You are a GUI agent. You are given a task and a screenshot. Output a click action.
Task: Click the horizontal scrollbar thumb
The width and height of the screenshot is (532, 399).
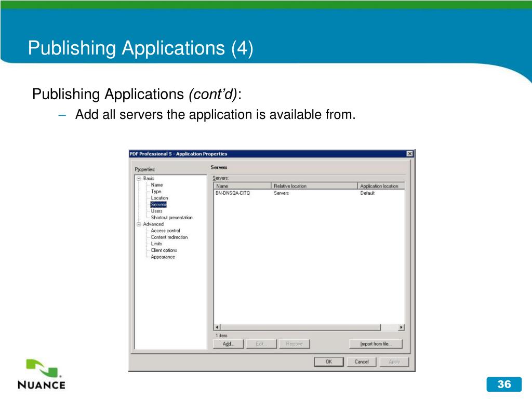[301, 327]
